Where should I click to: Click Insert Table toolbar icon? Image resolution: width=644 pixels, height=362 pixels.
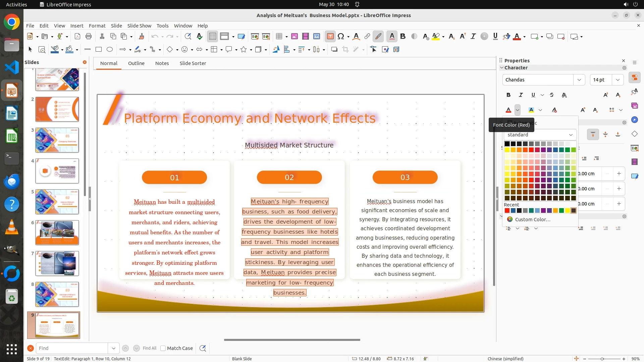pyautogui.click(x=279, y=37)
